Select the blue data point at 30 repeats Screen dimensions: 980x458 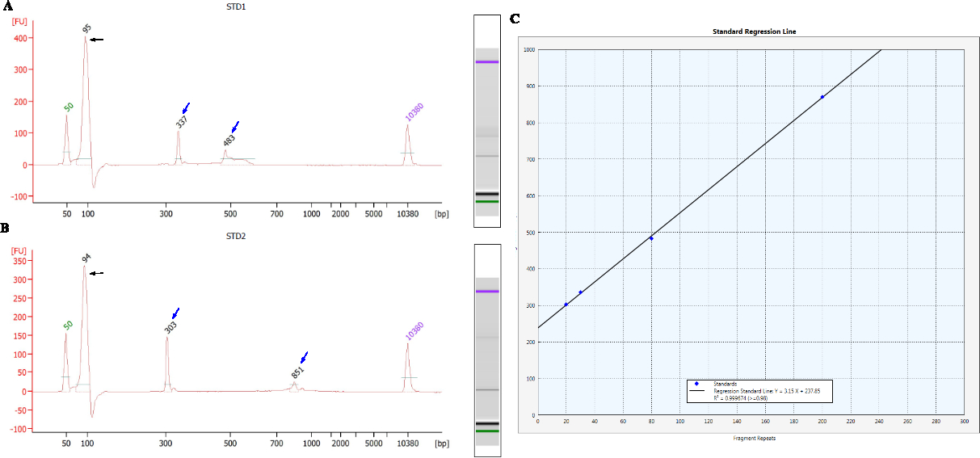[x=580, y=292]
